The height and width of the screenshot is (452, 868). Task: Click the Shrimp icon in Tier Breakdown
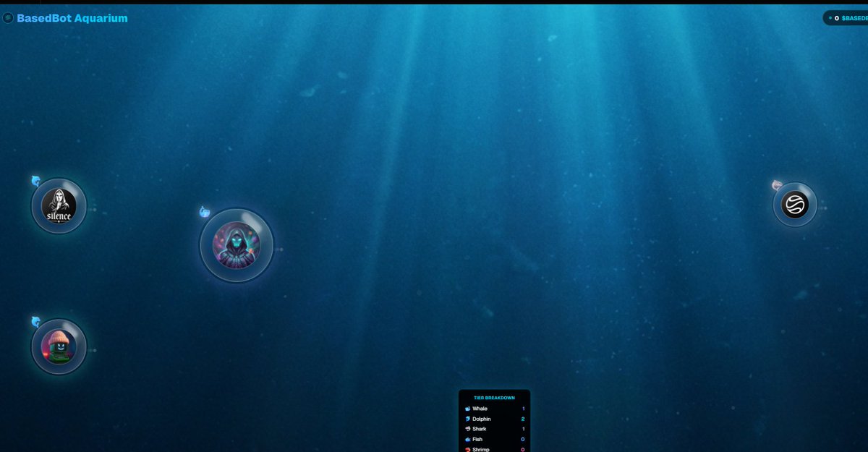(x=468, y=449)
